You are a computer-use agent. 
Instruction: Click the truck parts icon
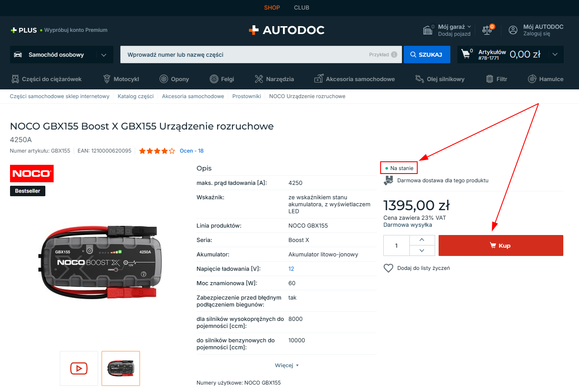tap(15, 79)
